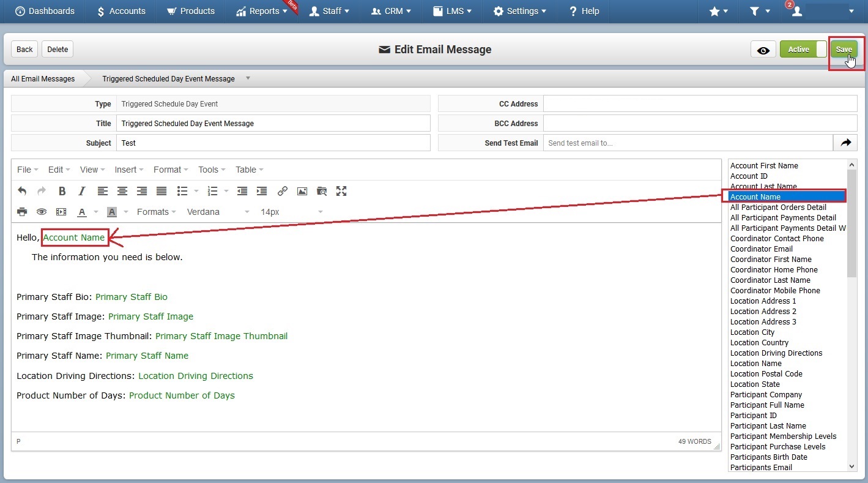
Task: Toggle the editor preview eye icon
Action: click(x=42, y=212)
